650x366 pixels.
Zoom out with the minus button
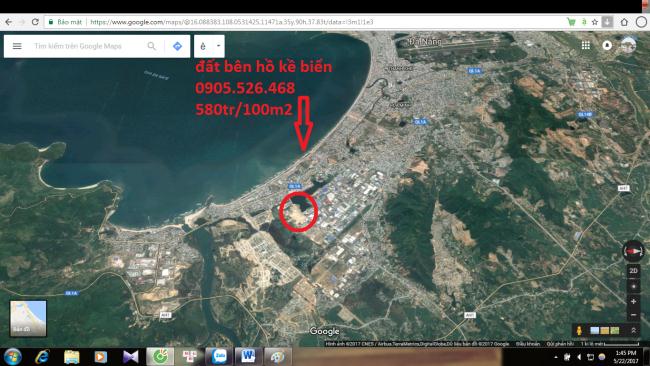(633, 315)
